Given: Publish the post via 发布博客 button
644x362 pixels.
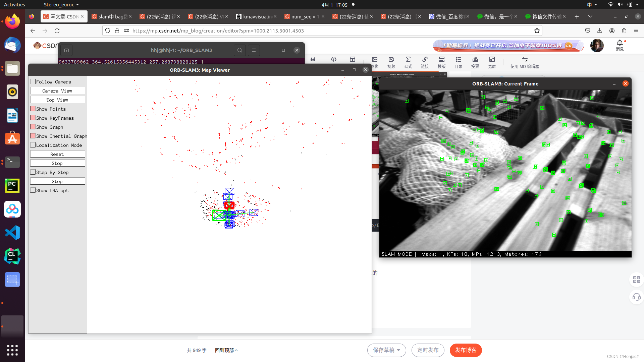Looking at the screenshot, I should [466, 350].
